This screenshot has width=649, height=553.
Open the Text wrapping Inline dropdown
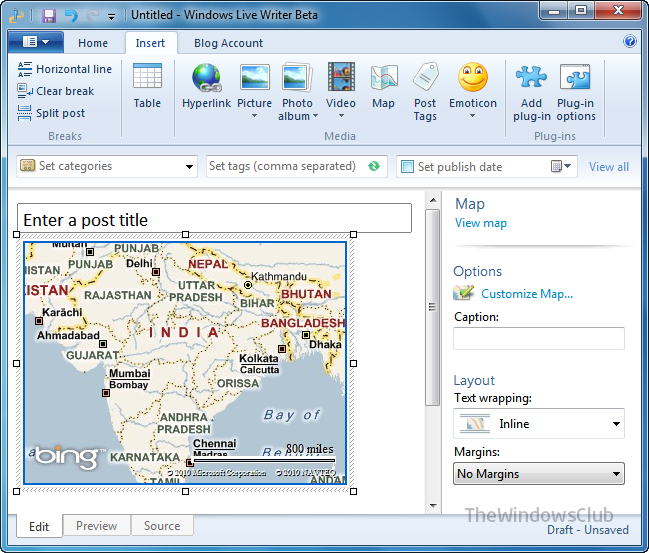pos(538,423)
